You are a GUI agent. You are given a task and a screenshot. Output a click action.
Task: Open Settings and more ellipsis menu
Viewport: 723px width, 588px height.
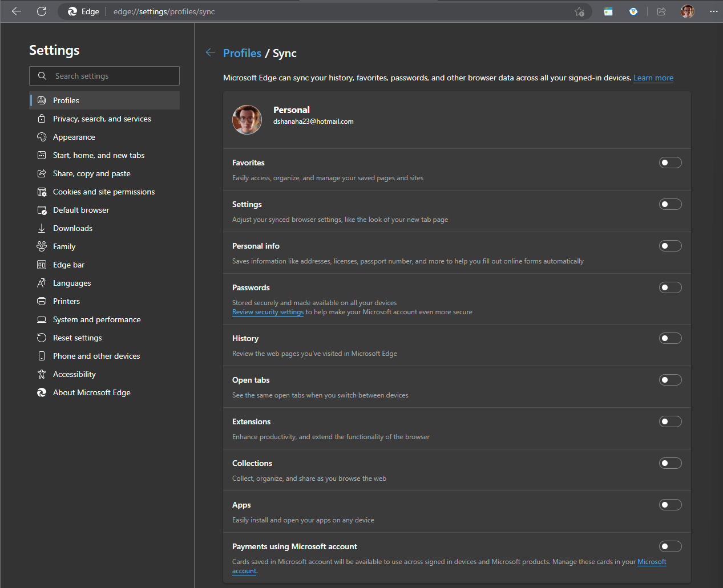(x=713, y=11)
